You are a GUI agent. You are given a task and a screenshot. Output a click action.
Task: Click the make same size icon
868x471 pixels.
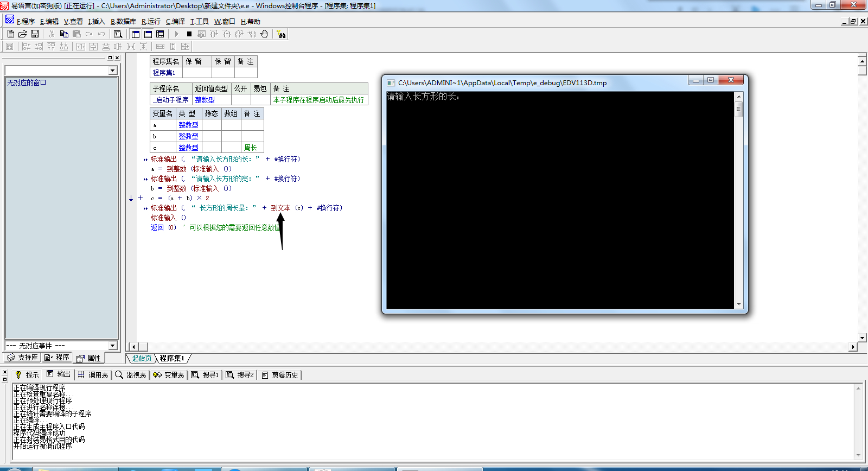pos(186,47)
